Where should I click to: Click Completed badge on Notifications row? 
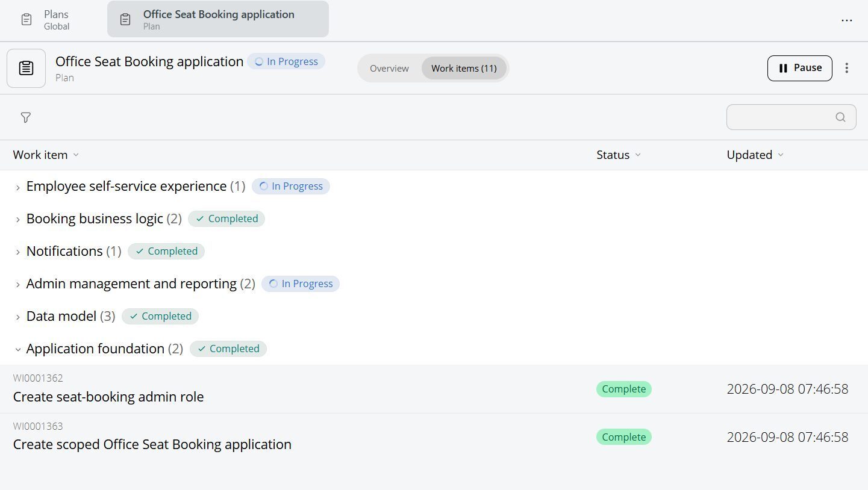[166, 252]
